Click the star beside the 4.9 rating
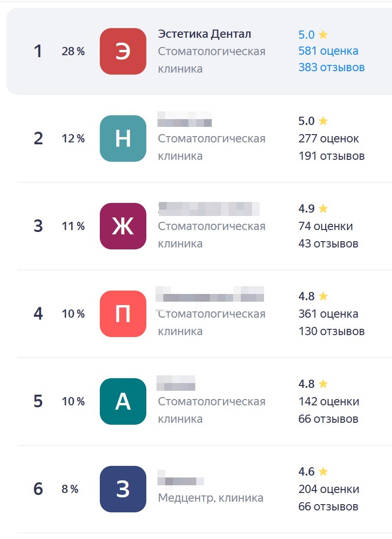The width and height of the screenshot is (392, 539). 323,208
